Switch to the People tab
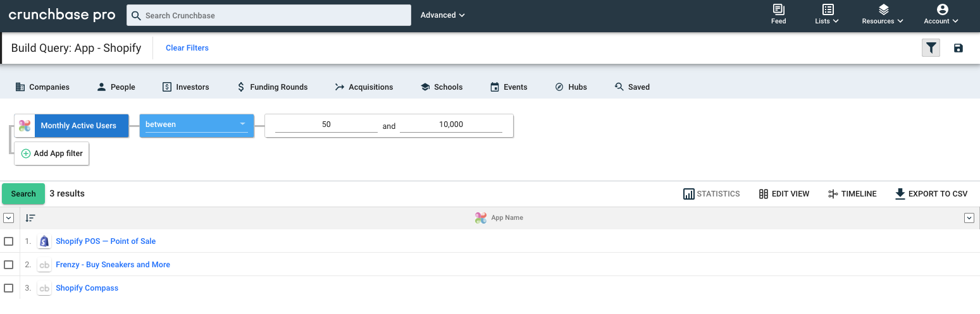The height and width of the screenshot is (314, 980). pos(116,87)
